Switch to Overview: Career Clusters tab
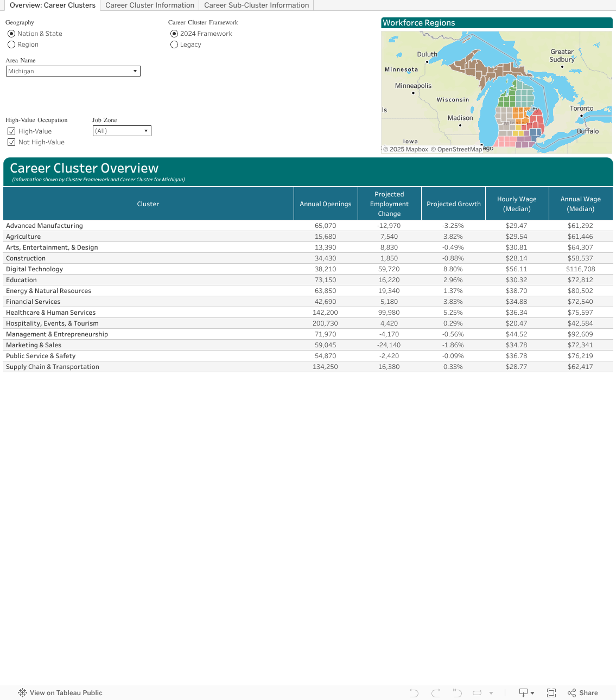Image resolution: width=616 pixels, height=700 pixels. click(x=52, y=5)
